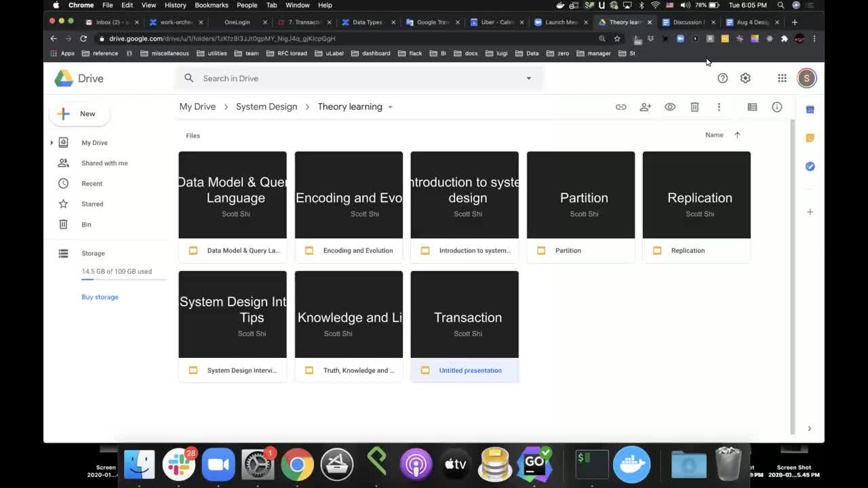Click the New button
This screenshot has height=488, width=868.
[x=79, y=114]
